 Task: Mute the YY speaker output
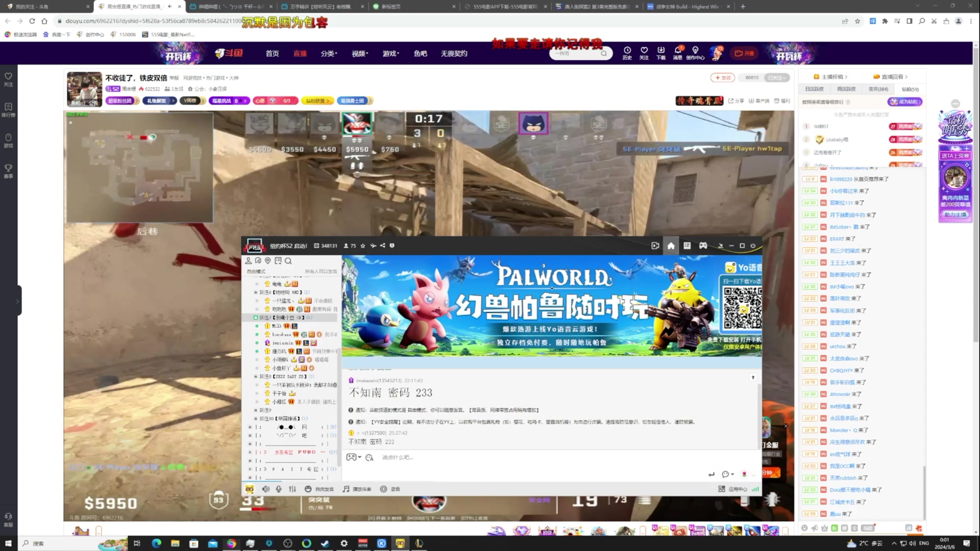tap(265, 489)
